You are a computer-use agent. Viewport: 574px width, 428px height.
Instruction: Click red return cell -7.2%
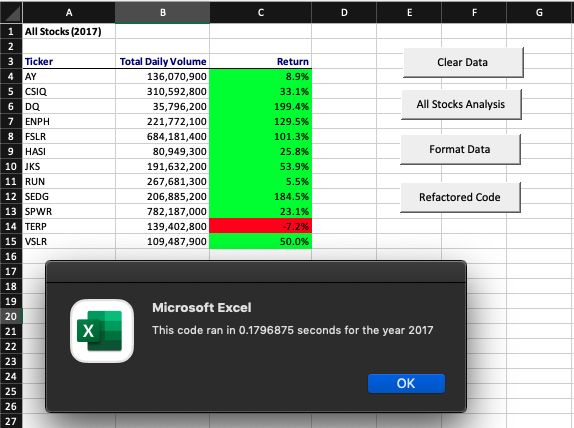261,227
